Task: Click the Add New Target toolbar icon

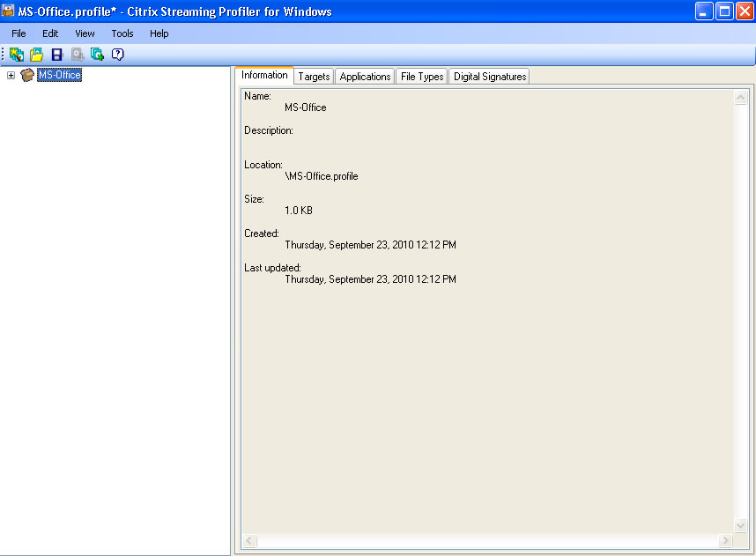Action: 98,55
